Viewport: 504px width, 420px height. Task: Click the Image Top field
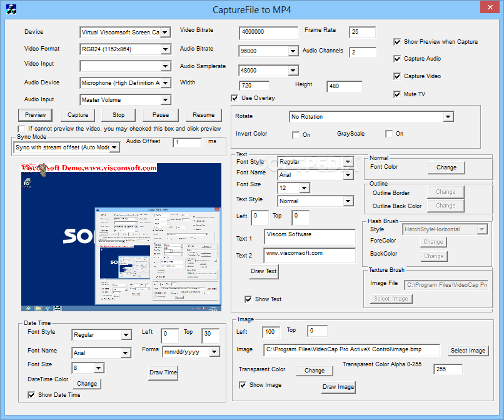coord(317,331)
